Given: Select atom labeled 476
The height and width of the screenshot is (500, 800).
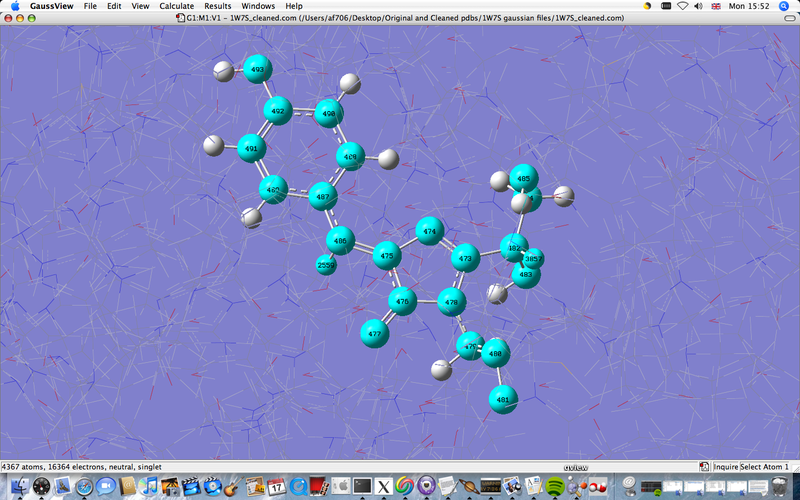Looking at the screenshot, I should 403,302.
